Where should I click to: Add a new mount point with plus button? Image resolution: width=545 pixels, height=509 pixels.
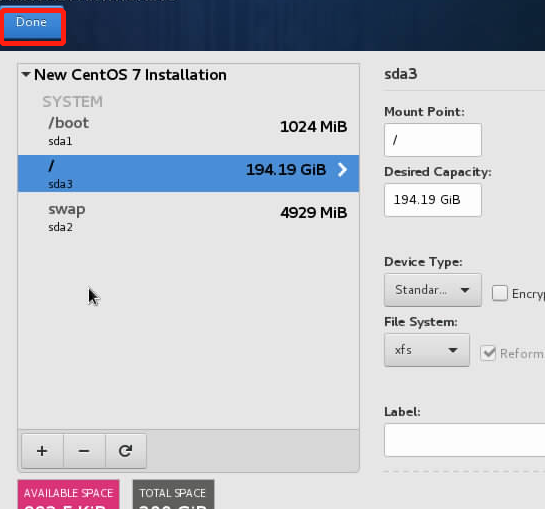[42, 451]
